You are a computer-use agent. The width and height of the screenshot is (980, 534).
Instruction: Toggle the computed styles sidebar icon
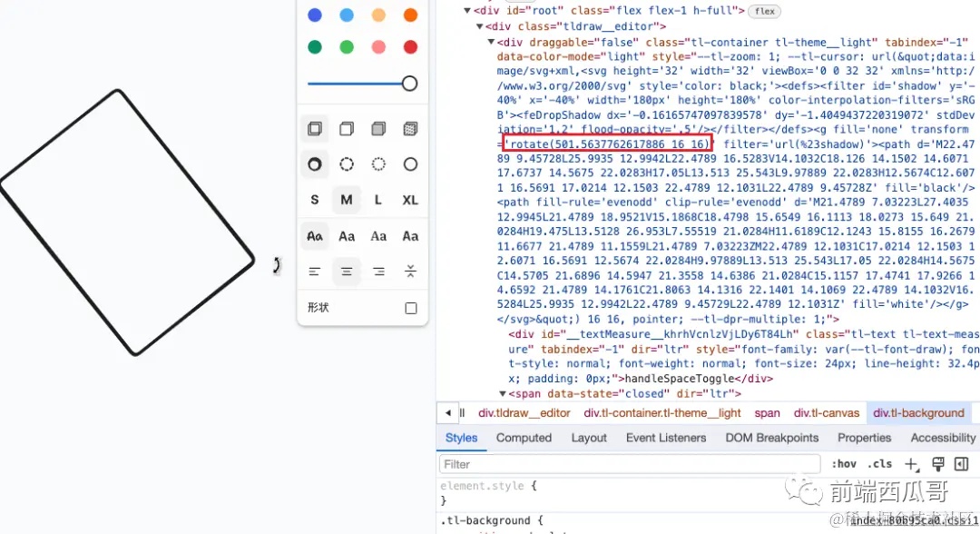point(961,464)
